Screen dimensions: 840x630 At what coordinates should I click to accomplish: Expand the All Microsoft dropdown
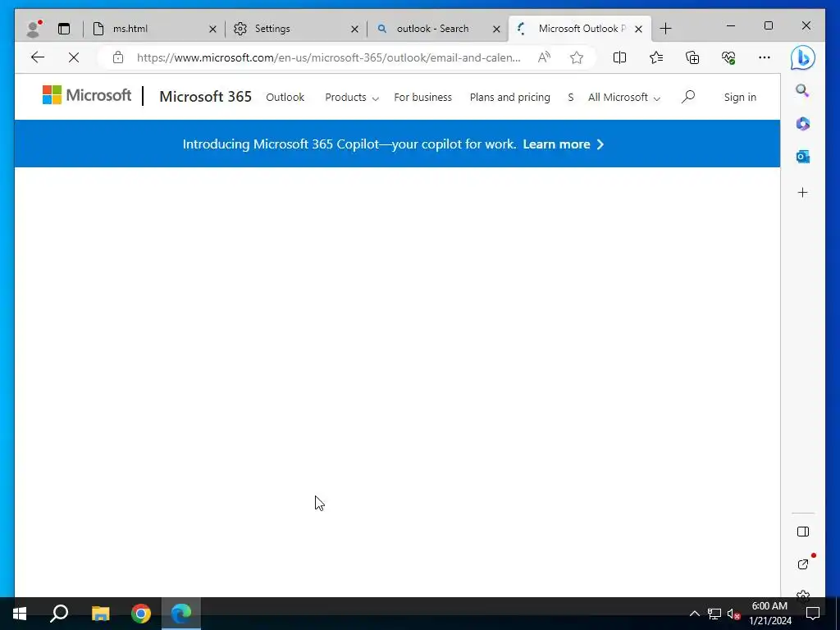click(624, 97)
